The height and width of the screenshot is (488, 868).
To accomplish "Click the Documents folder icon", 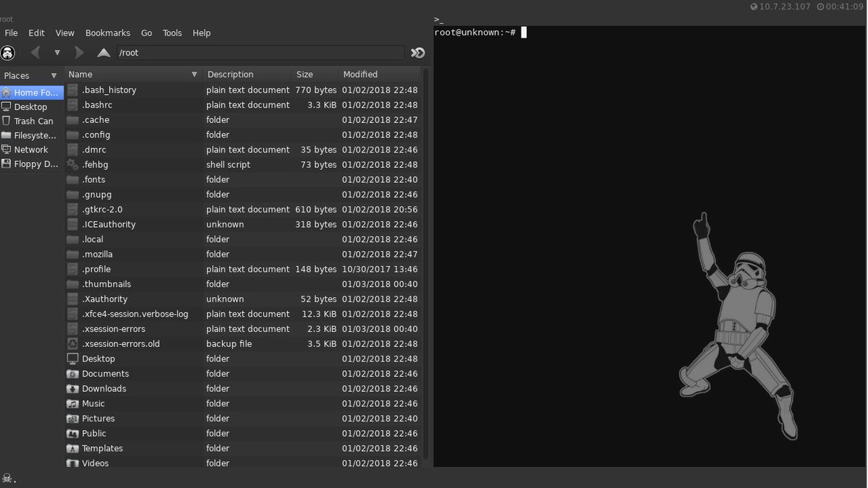I will 72,374.
